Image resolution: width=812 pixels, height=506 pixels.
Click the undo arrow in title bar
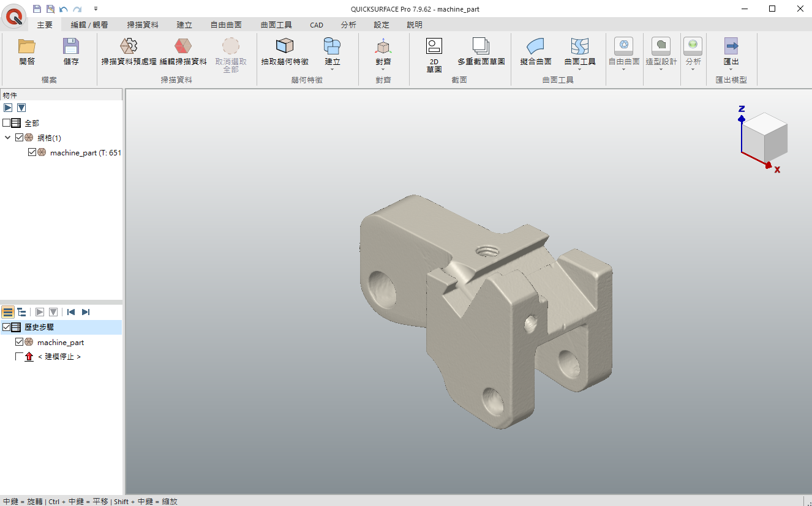click(64, 9)
